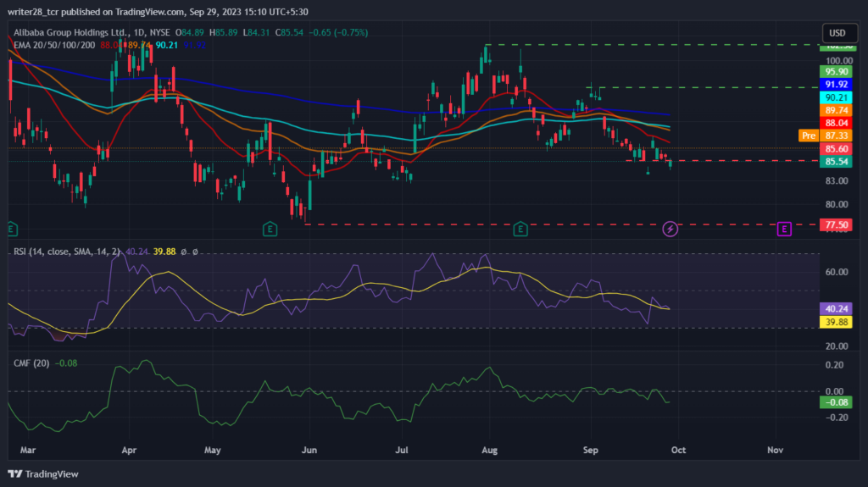This screenshot has height=487, width=868.
Task: Click the Sep label on the time axis
Action: click(591, 450)
